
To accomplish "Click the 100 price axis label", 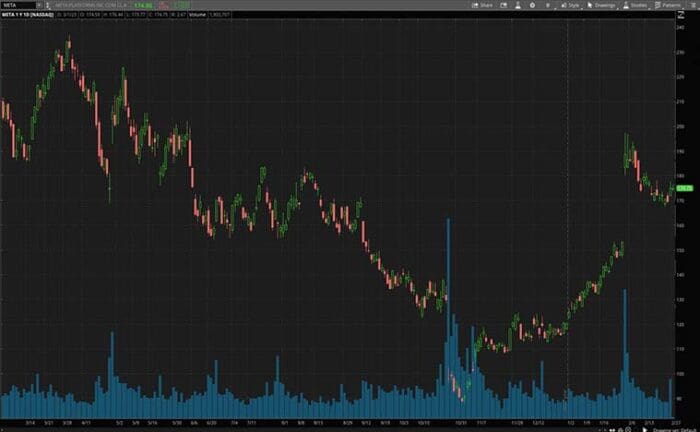I will [681, 374].
